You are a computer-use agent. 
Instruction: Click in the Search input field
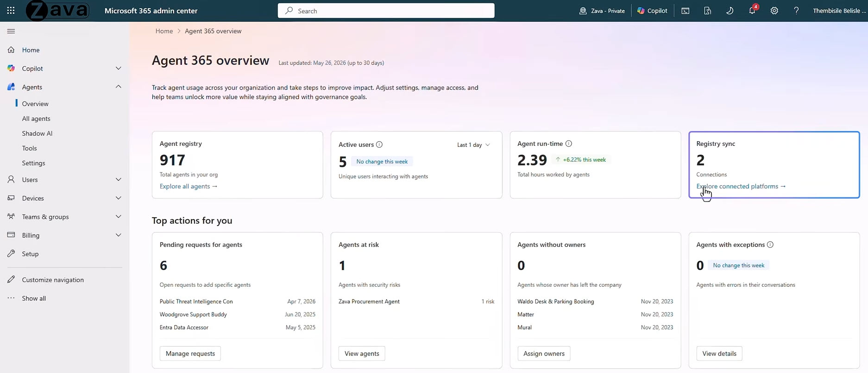(386, 11)
